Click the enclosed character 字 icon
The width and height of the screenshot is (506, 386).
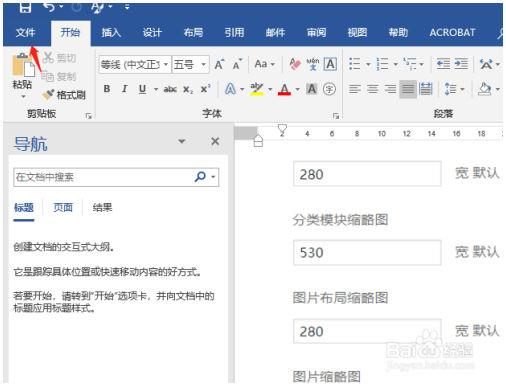(329, 89)
